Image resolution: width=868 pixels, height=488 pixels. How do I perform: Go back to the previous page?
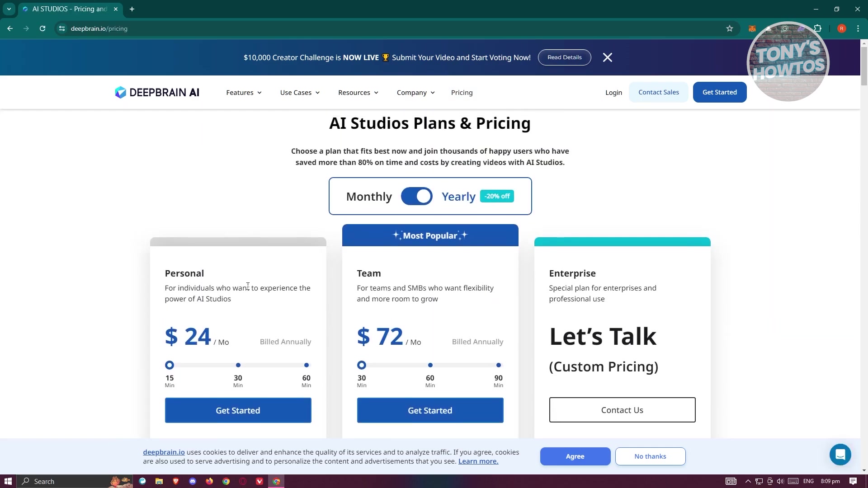click(x=10, y=28)
